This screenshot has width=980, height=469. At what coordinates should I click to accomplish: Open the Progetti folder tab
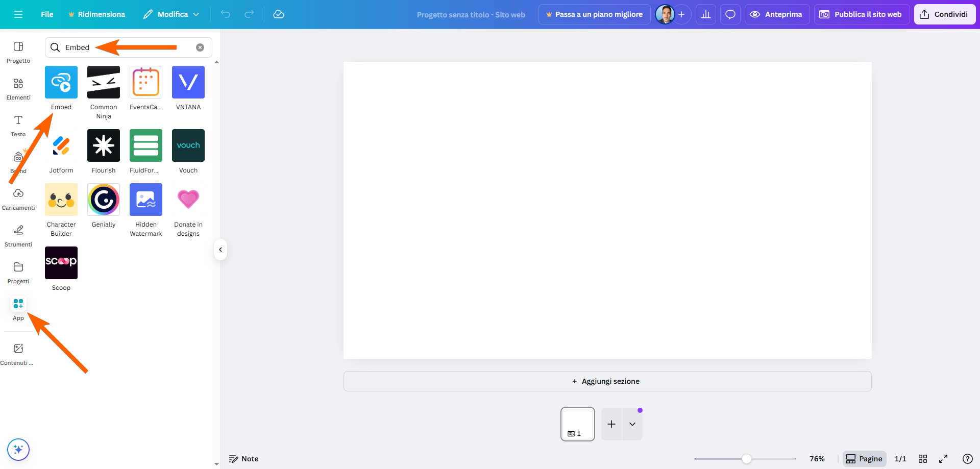18,273
